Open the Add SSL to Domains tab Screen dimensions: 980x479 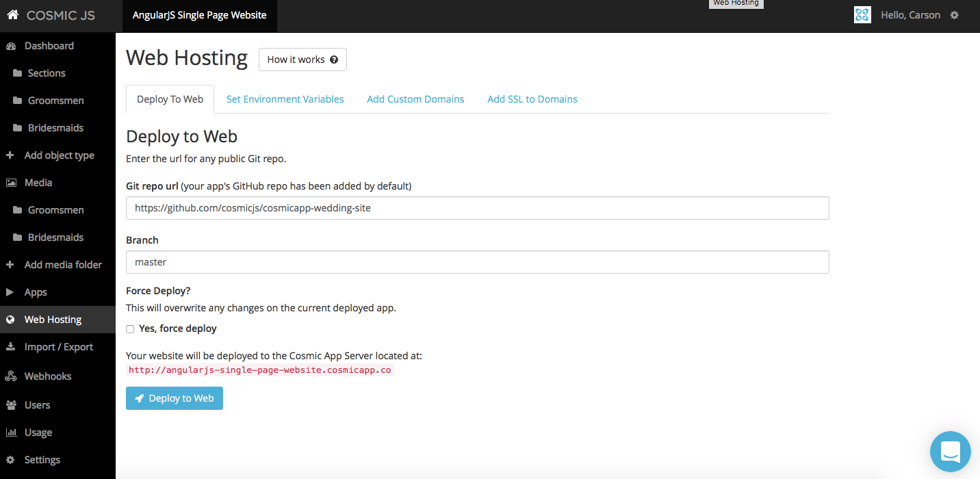click(532, 99)
